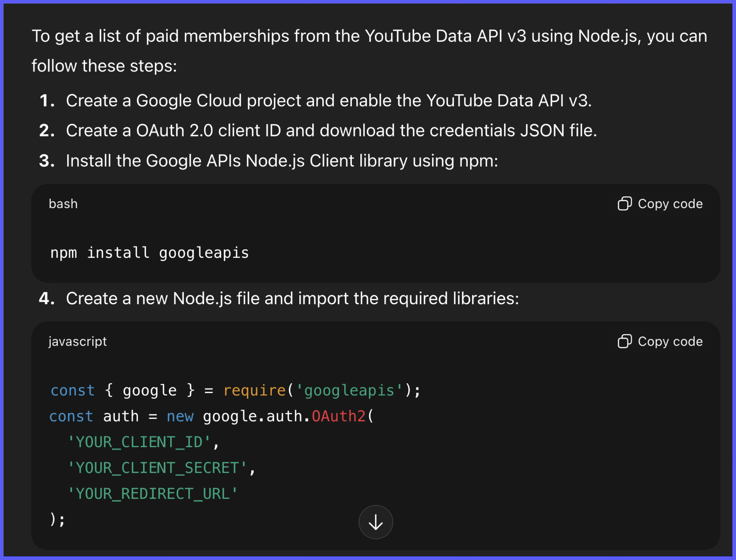Image resolution: width=736 pixels, height=560 pixels.
Task: Click the bash language label
Action: click(63, 204)
